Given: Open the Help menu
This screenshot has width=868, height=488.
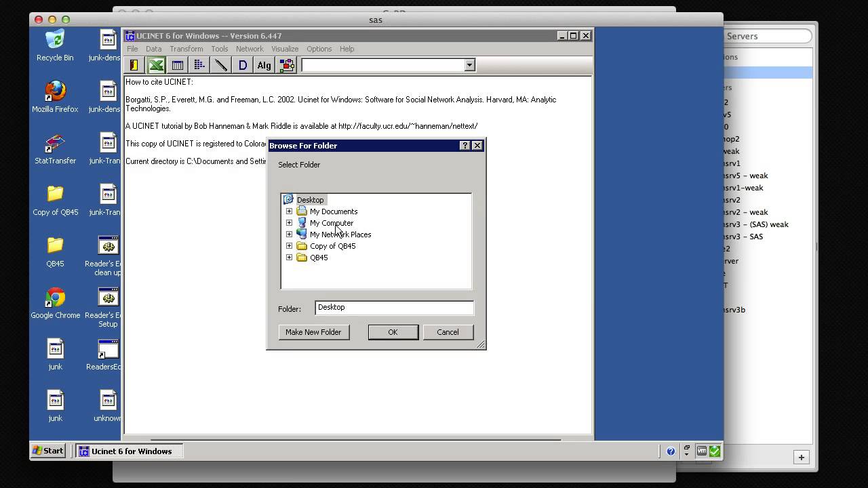Looking at the screenshot, I should pyautogui.click(x=347, y=49).
